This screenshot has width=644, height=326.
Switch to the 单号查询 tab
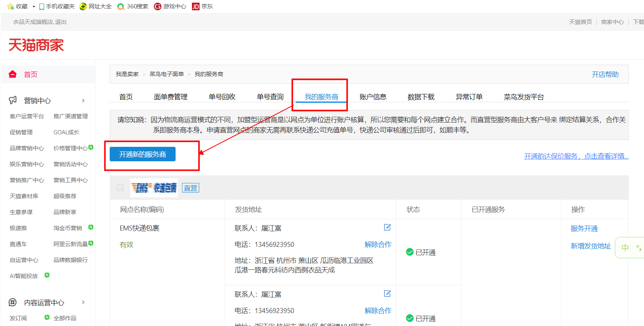point(270,97)
